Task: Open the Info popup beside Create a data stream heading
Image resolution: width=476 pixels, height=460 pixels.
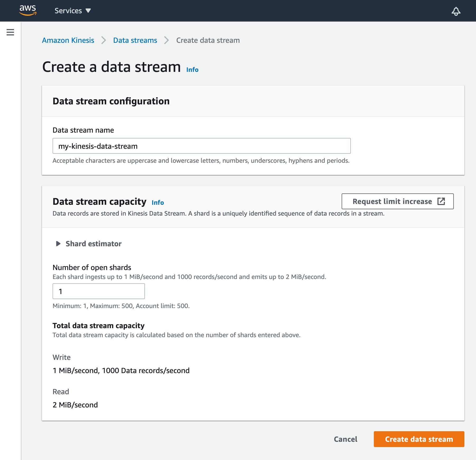Action: click(x=192, y=69)
